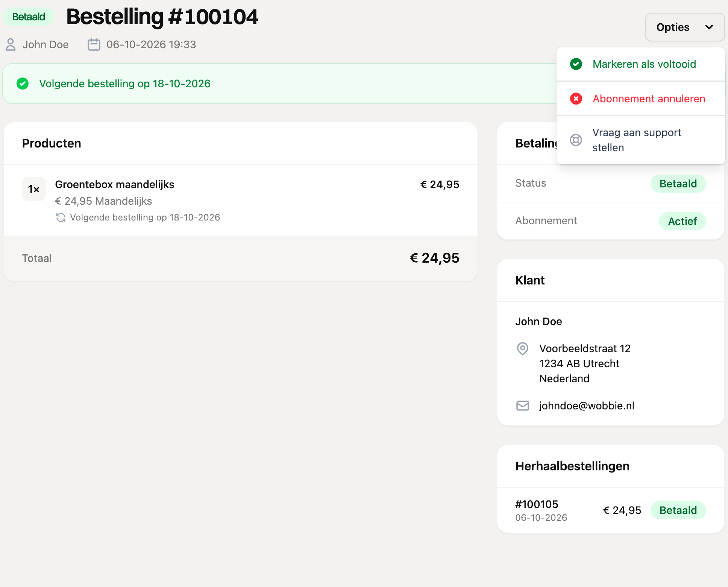Image resolution: width=728 pixels, height=587 pixels.
Task: Click the Actief subscription badge
Action: [x=682, y=221]
